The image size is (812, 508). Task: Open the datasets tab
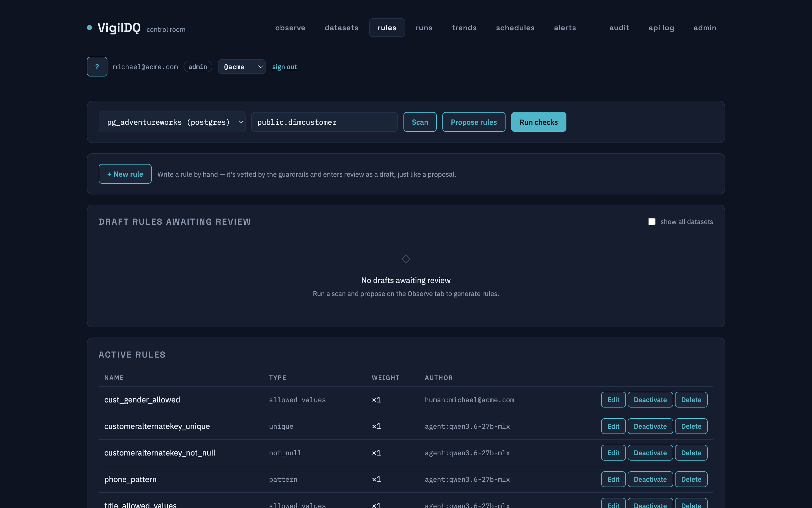[341, 28]
